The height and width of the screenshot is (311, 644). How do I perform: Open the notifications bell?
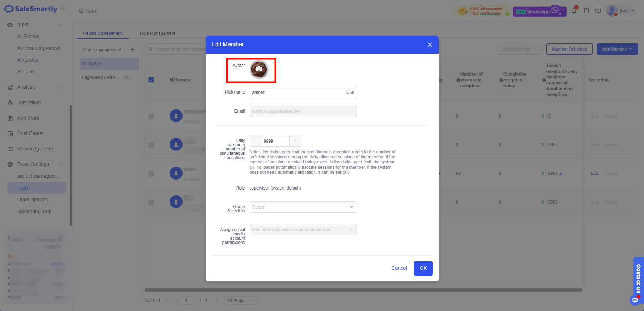(x=574, y=10)
